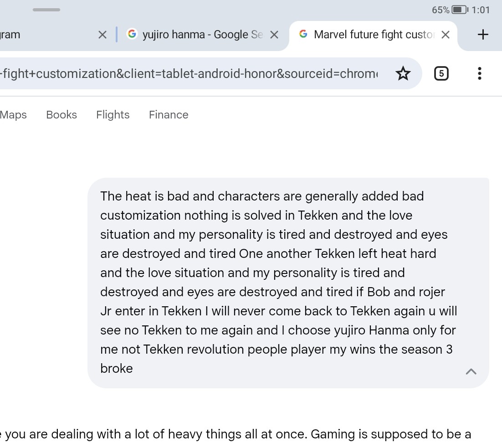502x448 pixels.
Task: Open Chrome's three-dot overflow menu
Action: pyautogui.click(x=479, y=74)
